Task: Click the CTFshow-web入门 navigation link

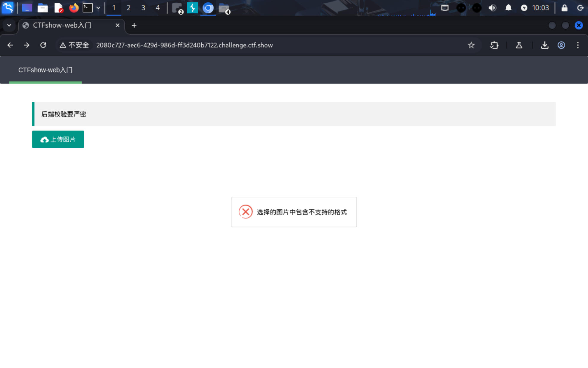Action: pyautogui.click(x=45, y=70)
